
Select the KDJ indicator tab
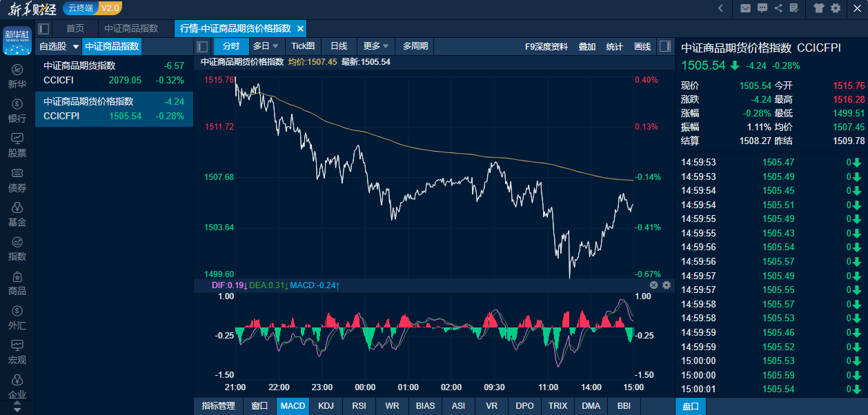[326, 406]
